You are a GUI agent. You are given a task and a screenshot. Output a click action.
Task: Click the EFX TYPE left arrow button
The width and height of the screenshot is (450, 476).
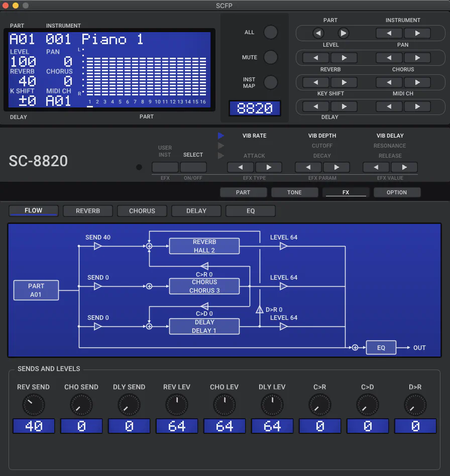click(241, 167)
